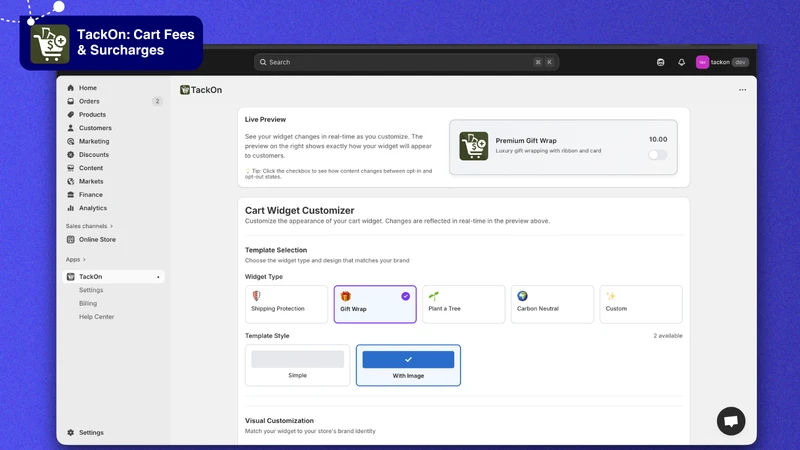The image size is (800, 450).
Task: Choose the With Image template style
Action: pyautogui.click(x=408, y=365)
